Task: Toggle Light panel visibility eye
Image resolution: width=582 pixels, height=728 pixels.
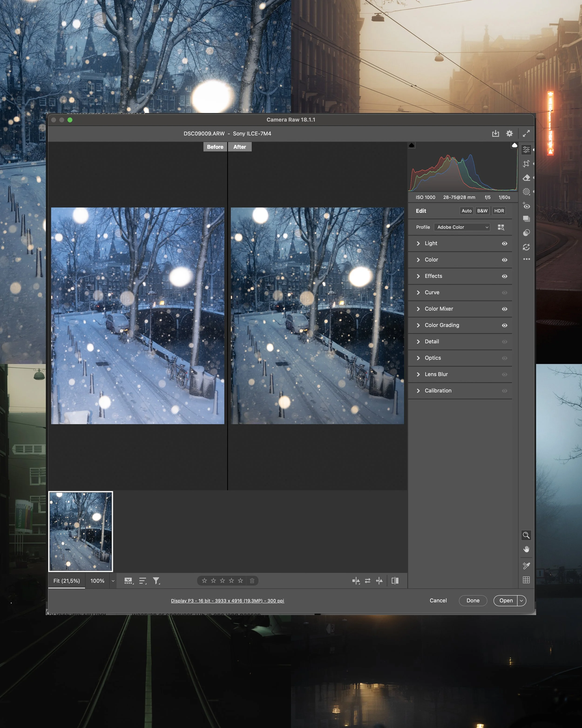Action: 504,243
